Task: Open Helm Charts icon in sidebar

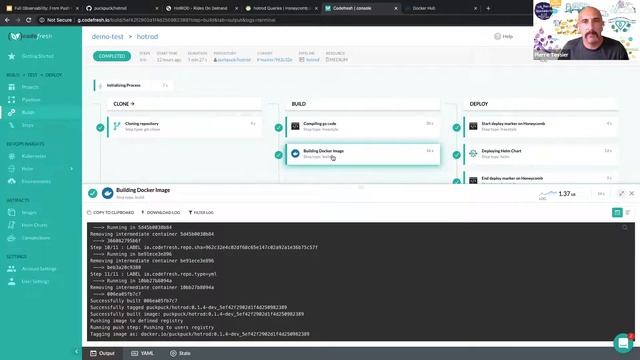Action: 11,225
